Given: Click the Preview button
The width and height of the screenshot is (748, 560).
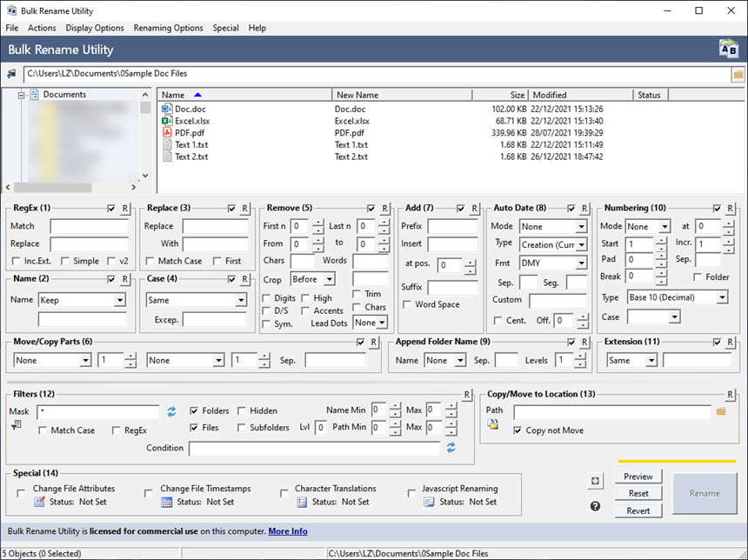Looking at the screenshot, I should coord(638,477).
